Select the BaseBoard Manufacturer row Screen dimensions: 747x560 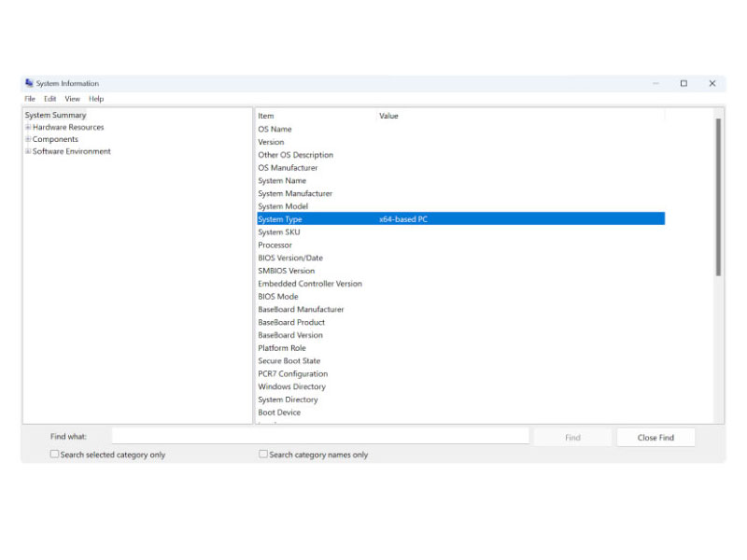pos(460,309)
